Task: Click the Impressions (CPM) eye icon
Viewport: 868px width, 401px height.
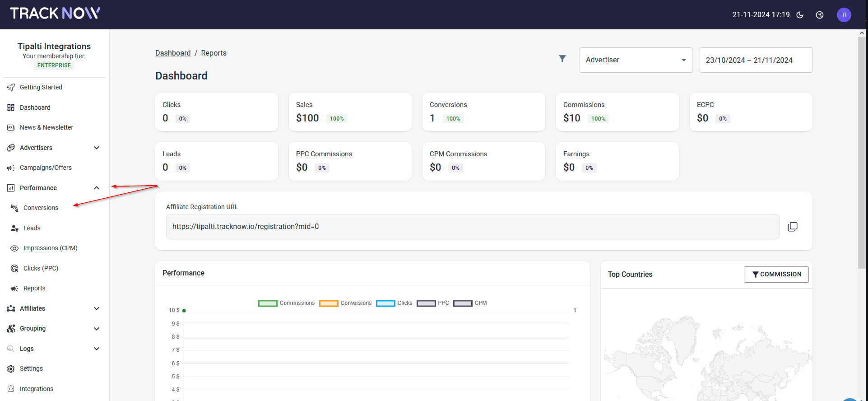Action: (x=14, y=248)
